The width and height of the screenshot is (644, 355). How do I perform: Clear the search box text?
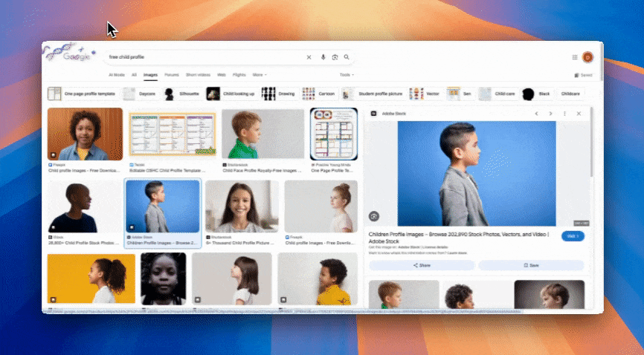(309, 57)
